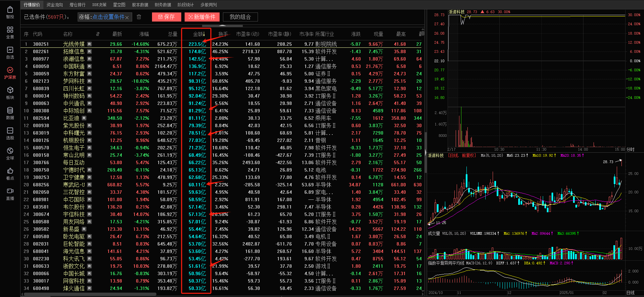Viewport: 644px width, 297px height.
Task: Switch to the 财务数据 tab
Action: click(x=163, y=5)
